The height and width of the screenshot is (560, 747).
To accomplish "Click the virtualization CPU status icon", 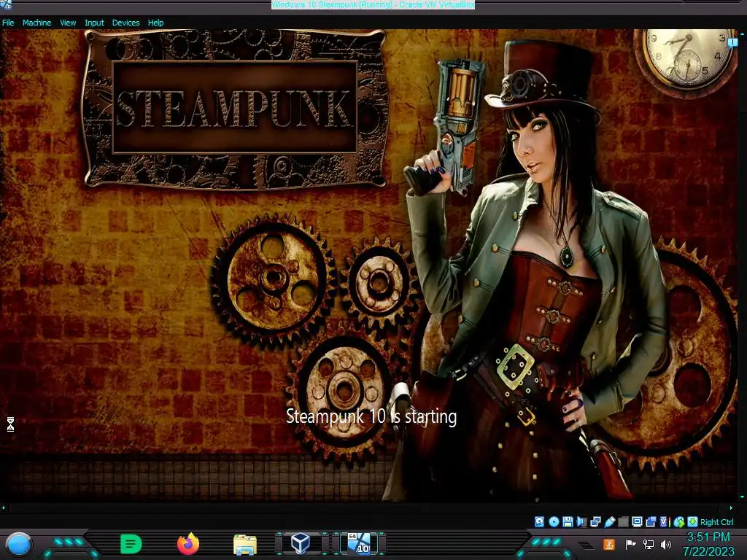I will point(663,522).
